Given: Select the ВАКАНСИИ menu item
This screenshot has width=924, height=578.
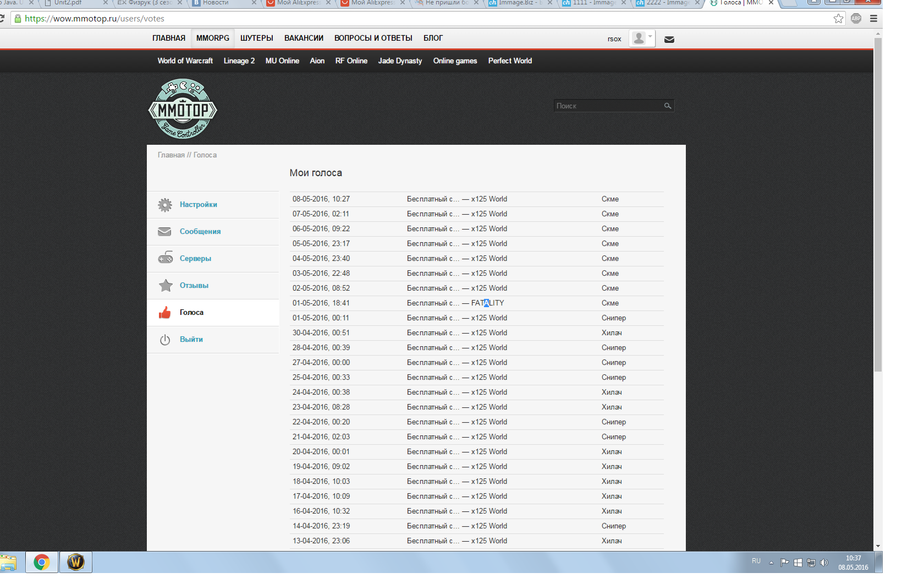Looking at the screenshot, I should click(304, 38).
